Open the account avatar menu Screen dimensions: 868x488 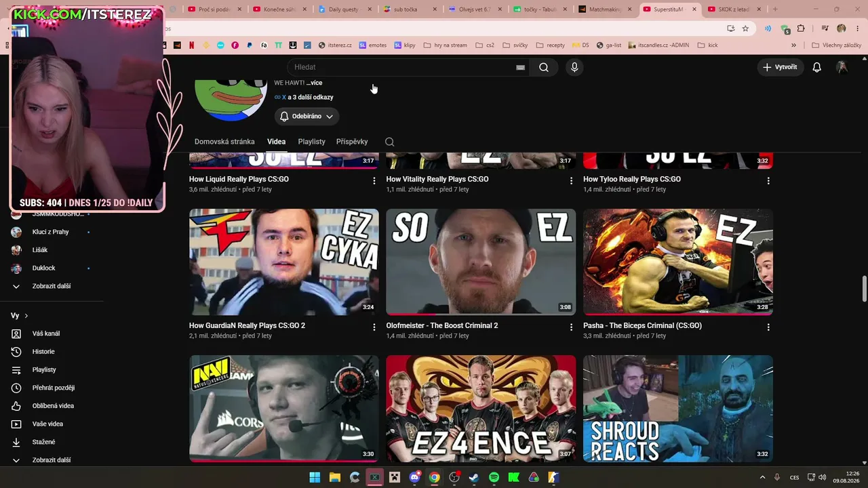click(x=842, y=67)
